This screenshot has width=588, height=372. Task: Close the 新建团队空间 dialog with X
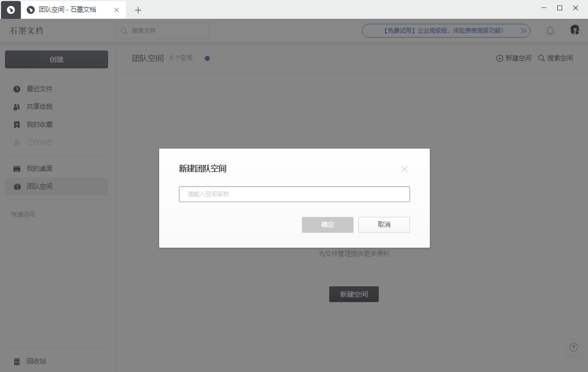pyautogui.click(x=404, y=169)
